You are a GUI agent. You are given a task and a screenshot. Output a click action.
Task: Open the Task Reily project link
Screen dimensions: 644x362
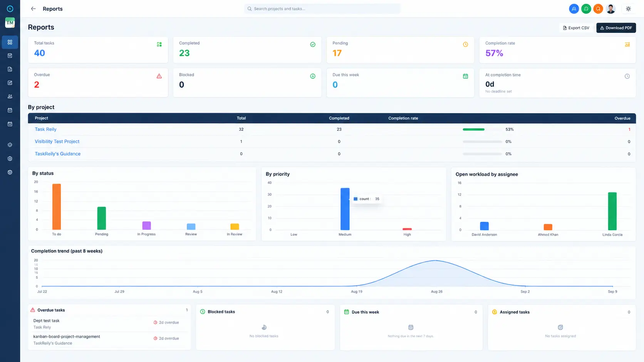(45, 129)
